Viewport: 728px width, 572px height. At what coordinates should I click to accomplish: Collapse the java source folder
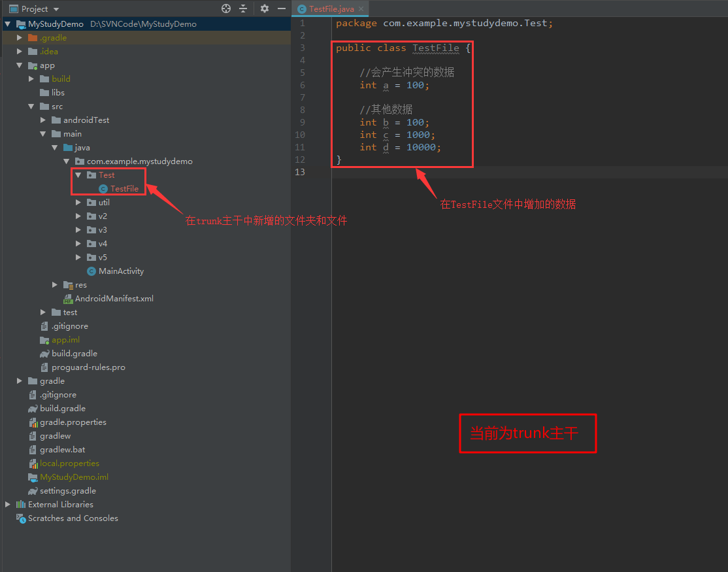click(55, 147)
